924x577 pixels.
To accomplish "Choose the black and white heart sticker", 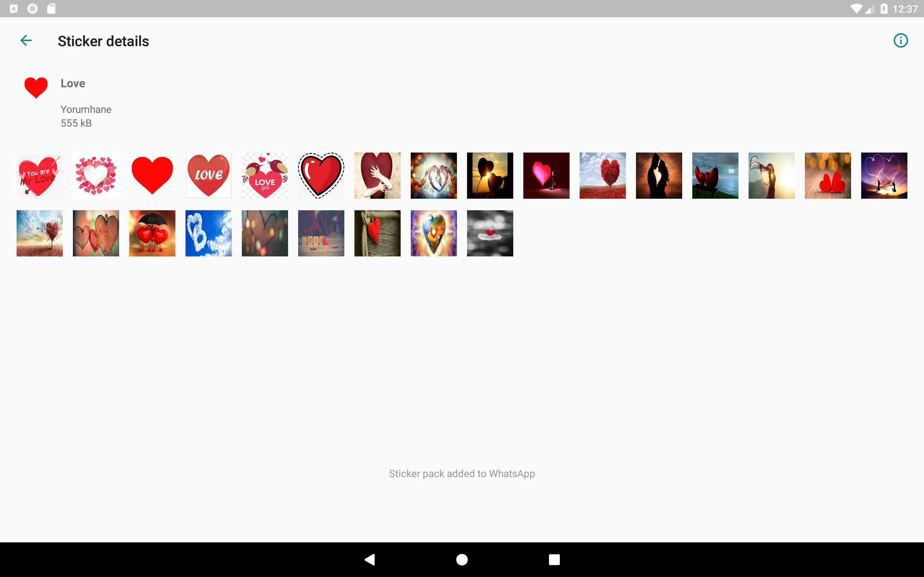I will coord(490,233).
